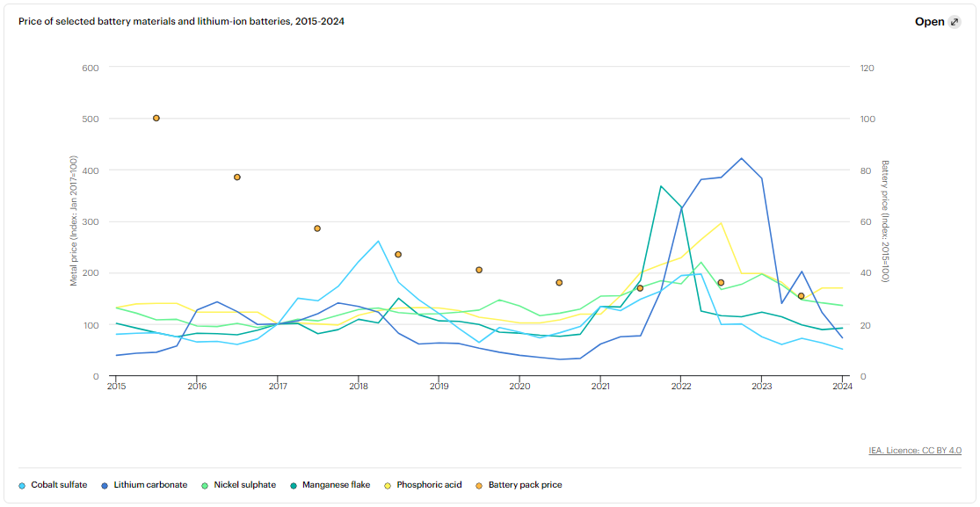Screen dimensions: 980x507
Task: Open the IEA Licence CC BY 4.0 link
Action: click(x=915, y=451)
